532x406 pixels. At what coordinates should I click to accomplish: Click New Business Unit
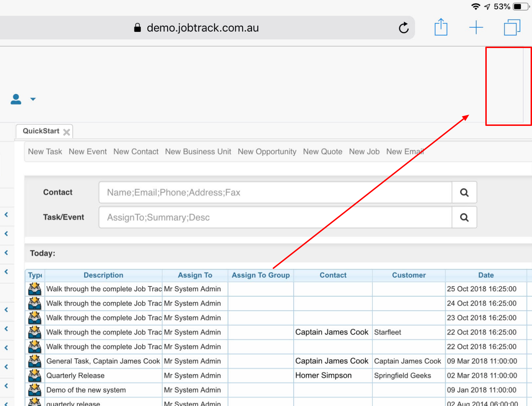coord(198,151)
